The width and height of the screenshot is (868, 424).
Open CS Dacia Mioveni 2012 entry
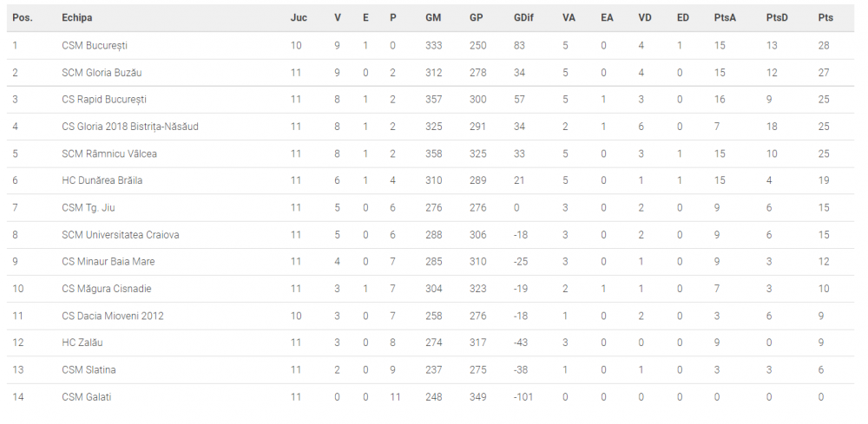pyautogui.click(x=113, y=316)
